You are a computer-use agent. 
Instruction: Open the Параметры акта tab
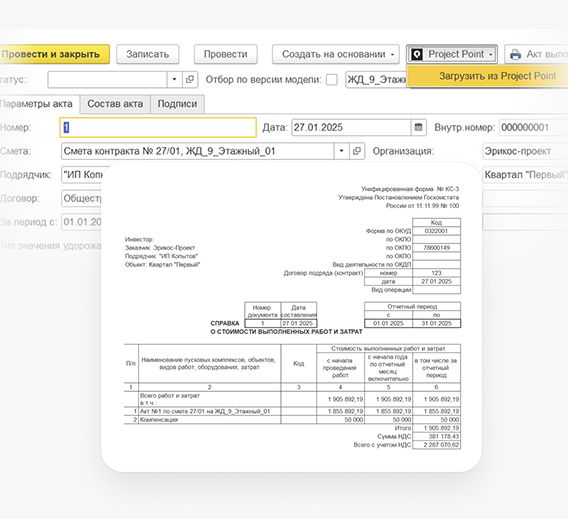pos(38,104)
